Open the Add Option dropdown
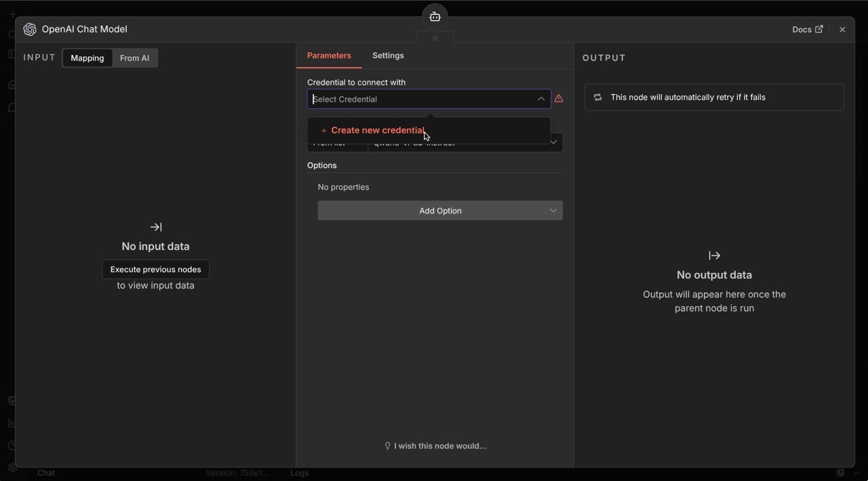This screenshot has width=868, height=481. [x=440, y=211]
